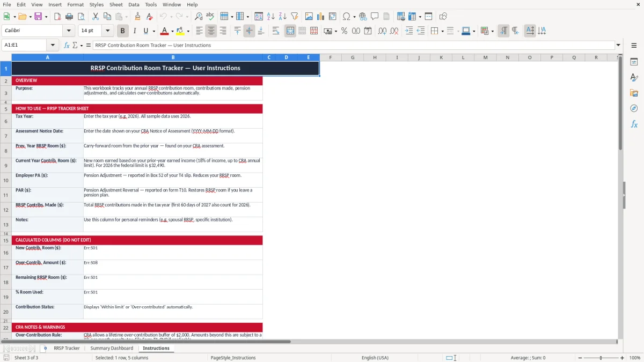The image size is (644, 362).
Task: Toggle Italic formatting
Action: coord(135,31)
